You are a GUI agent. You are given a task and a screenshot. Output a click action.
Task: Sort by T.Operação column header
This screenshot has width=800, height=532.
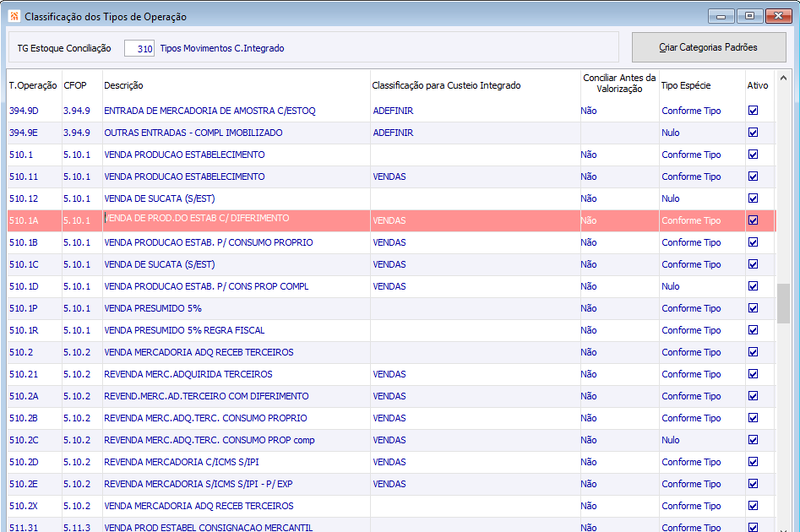(x=33, y=85)
